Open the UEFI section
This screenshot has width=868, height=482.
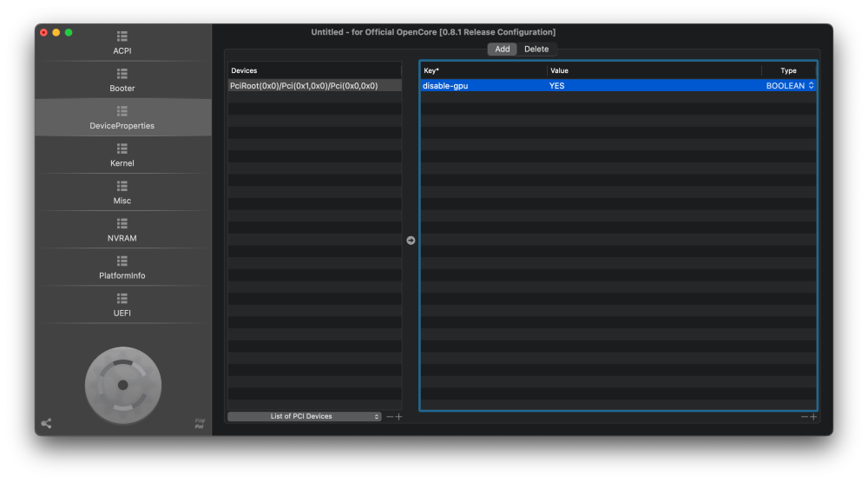pyautogui.click(x=122, y=306)
